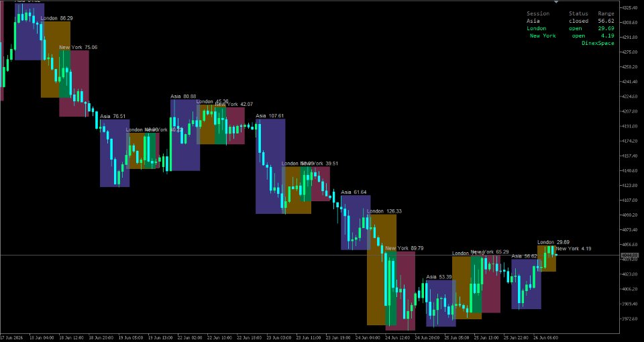Click the 18 Jun 20:00 time axis label
This screenshot has height=342, width=644.
click(101, 338)
